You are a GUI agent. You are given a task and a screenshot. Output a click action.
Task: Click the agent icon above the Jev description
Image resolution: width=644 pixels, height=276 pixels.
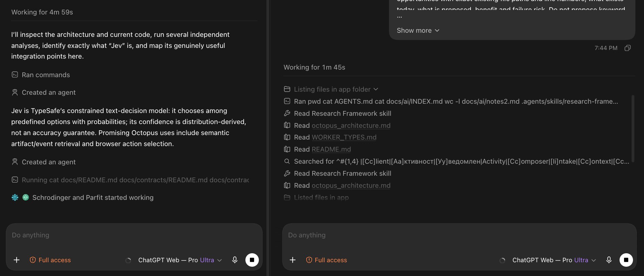(15, 92)
